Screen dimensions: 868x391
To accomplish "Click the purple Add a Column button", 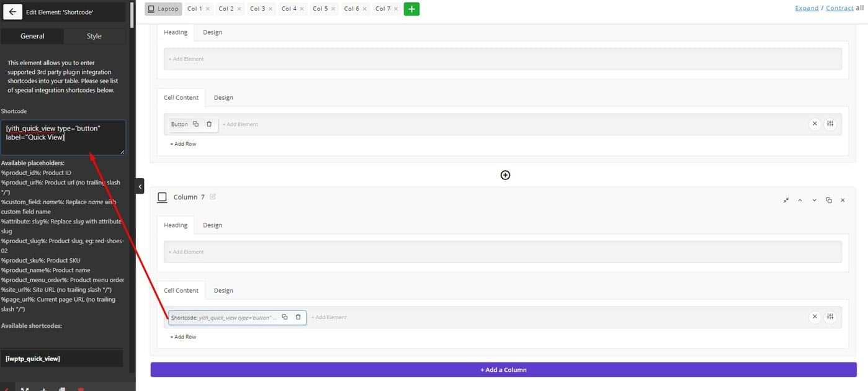I will click(503, 370).
